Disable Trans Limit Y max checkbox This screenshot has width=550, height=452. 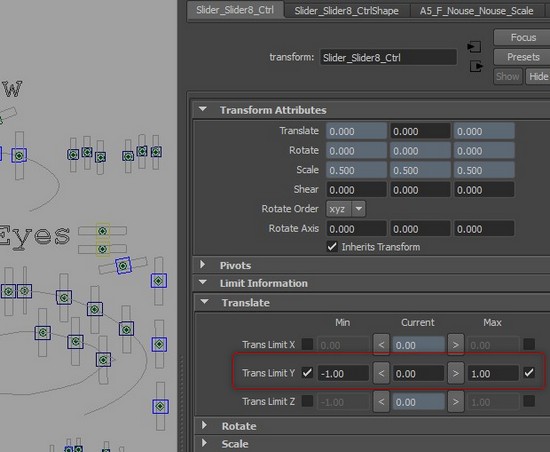pyautogui.click(x=529, y=373)
